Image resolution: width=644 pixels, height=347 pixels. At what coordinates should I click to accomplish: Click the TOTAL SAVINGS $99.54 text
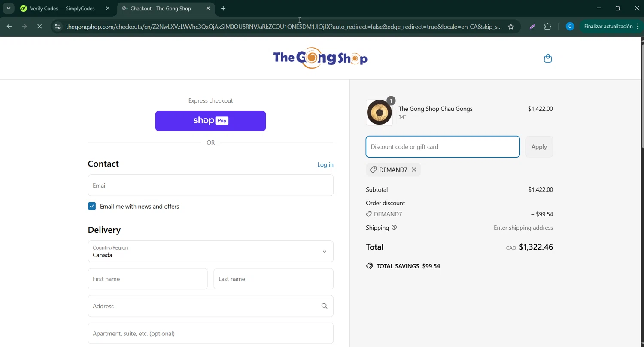[x=403, y=266]
